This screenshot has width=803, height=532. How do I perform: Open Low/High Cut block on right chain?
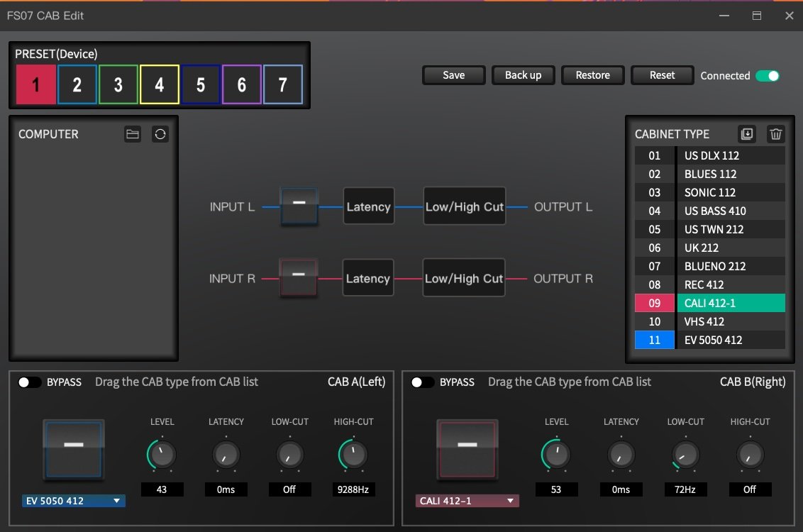point(464,278)
